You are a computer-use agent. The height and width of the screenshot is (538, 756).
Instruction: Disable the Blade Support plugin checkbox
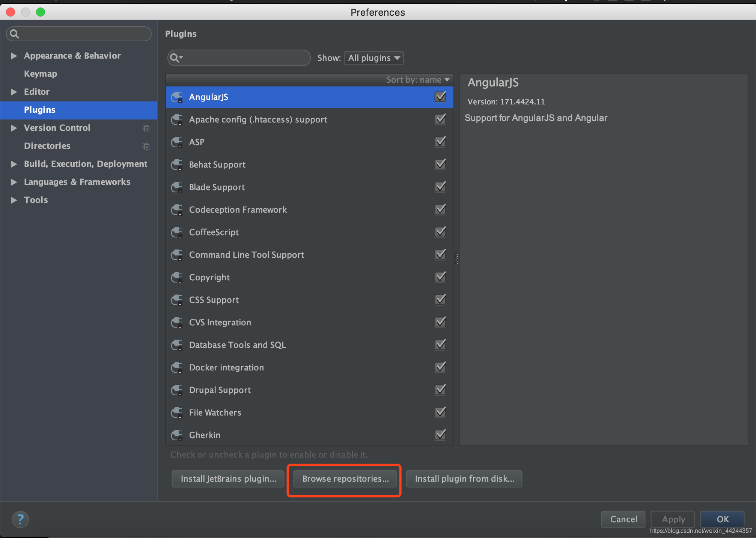440,187
